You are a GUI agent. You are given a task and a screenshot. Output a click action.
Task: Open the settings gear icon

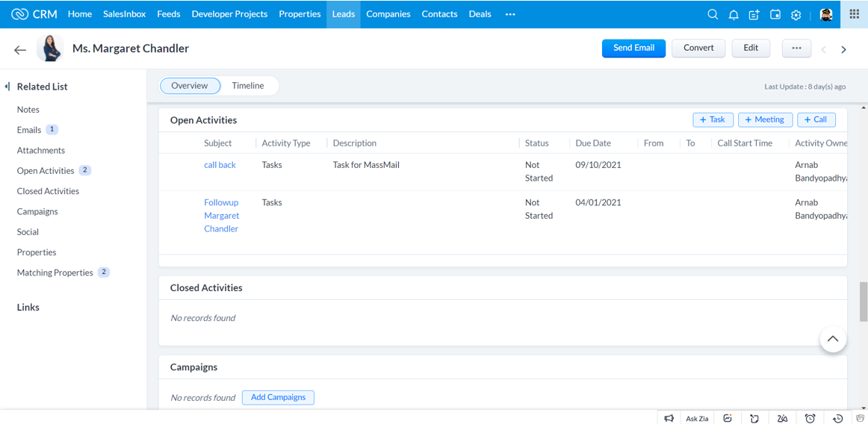pyautogui.click(x=796, y=15)
